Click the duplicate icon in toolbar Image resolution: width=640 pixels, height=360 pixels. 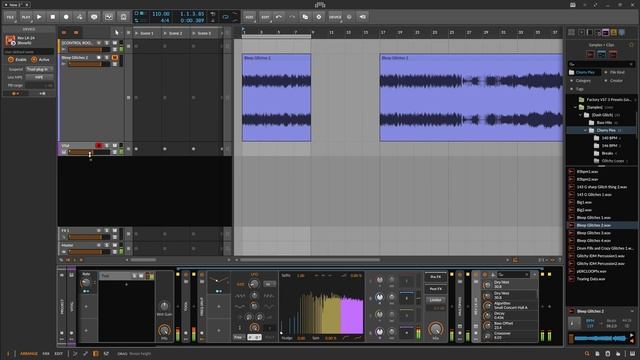[x=305, y=17]
